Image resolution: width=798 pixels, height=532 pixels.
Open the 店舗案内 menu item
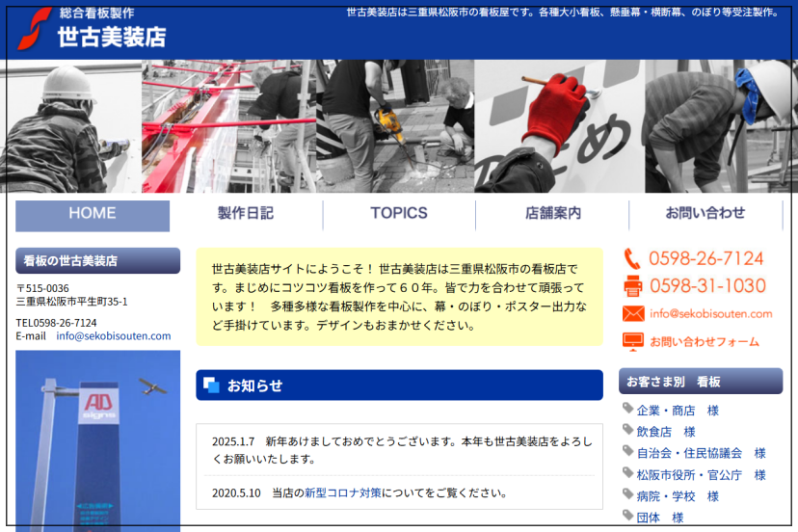coord(552,214)
